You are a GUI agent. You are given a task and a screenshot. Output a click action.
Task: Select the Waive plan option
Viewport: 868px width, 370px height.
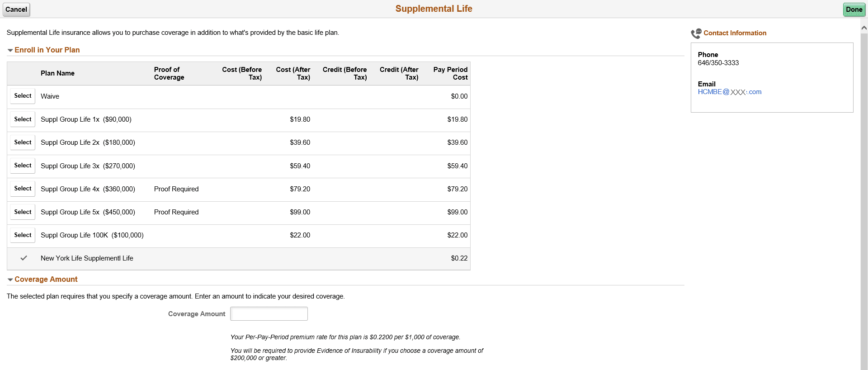click(x=23, y=96)
